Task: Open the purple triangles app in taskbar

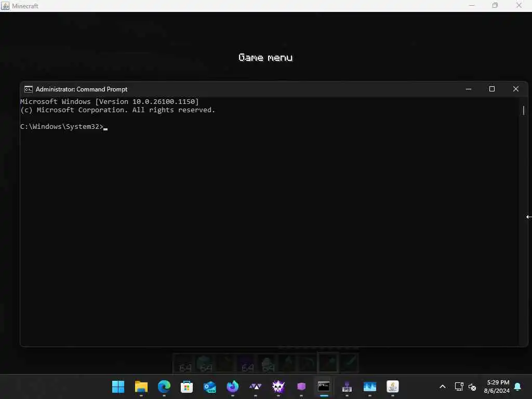Action: click(x=256, y=387)
